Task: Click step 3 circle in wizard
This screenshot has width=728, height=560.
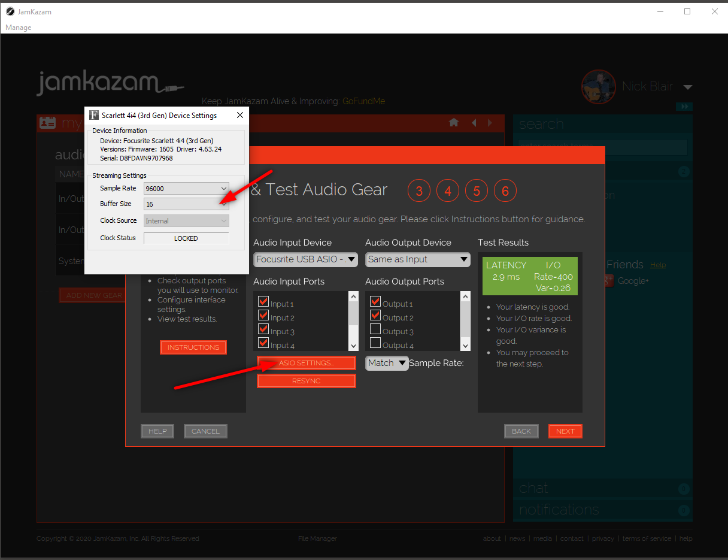Action: click(x=419, y=191)
